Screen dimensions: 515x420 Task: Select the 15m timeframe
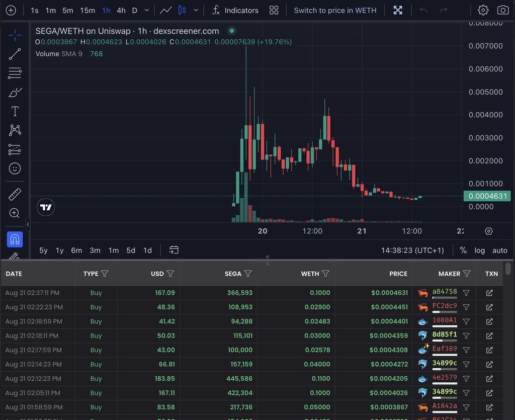[88, 11]
